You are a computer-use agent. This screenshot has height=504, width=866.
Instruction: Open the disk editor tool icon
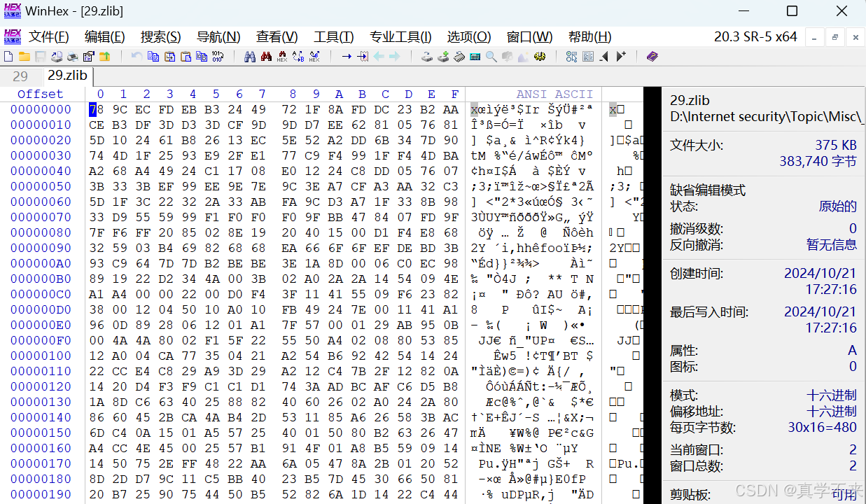coord(426,57)
